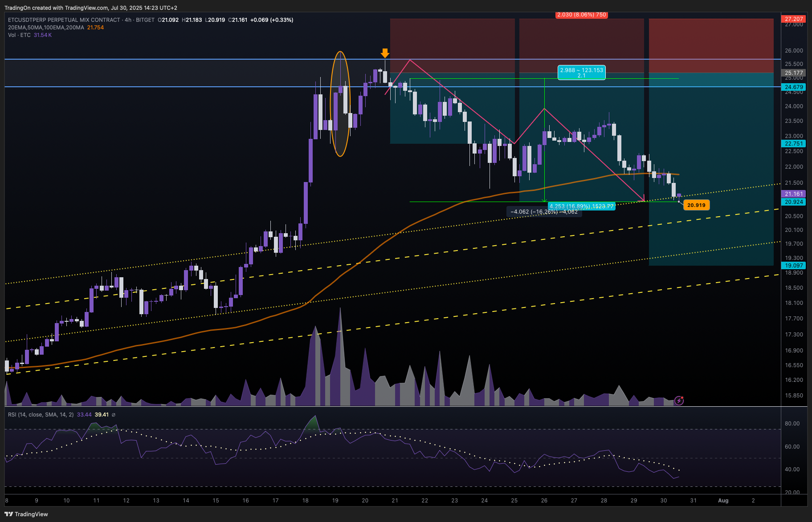Click the 25 date label on time axis

[x=514, y=501]
